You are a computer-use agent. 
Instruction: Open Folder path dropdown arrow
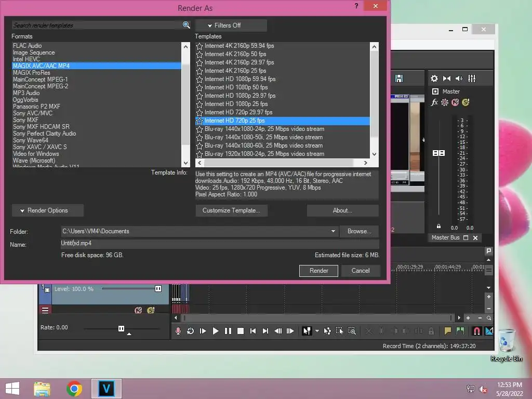333,231
